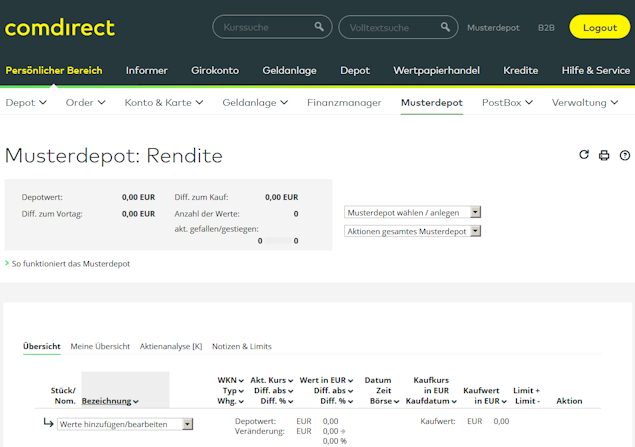
Task: Sort by WKN column header
Action: (x=230, y=380)
